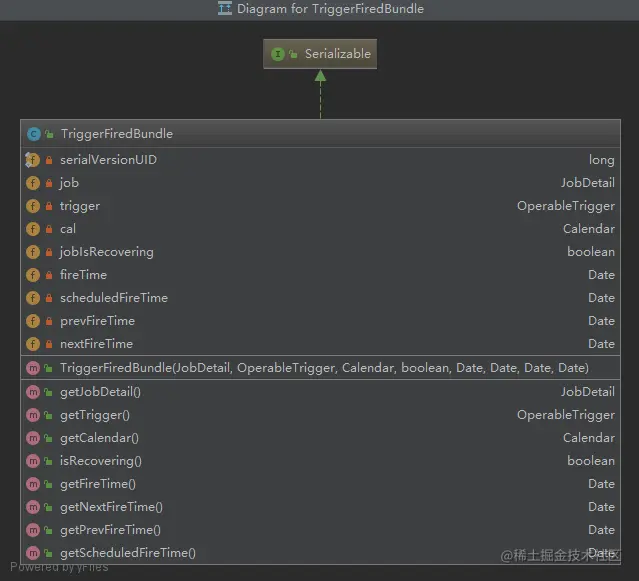Click the method icon for the TriggerFiredBundle constructor
Screen dimensions: 639x581
(33, 368)
